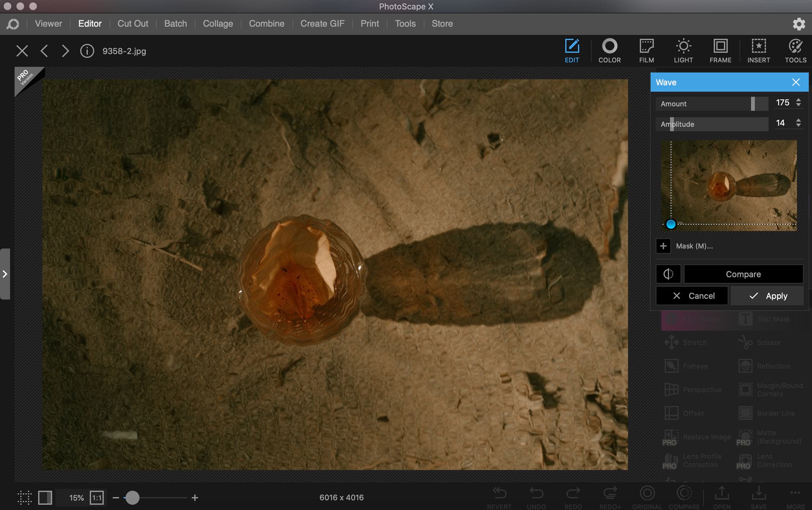Switch to the Cut Out tab
Screen dimensions: 812x510
point(133,24)
